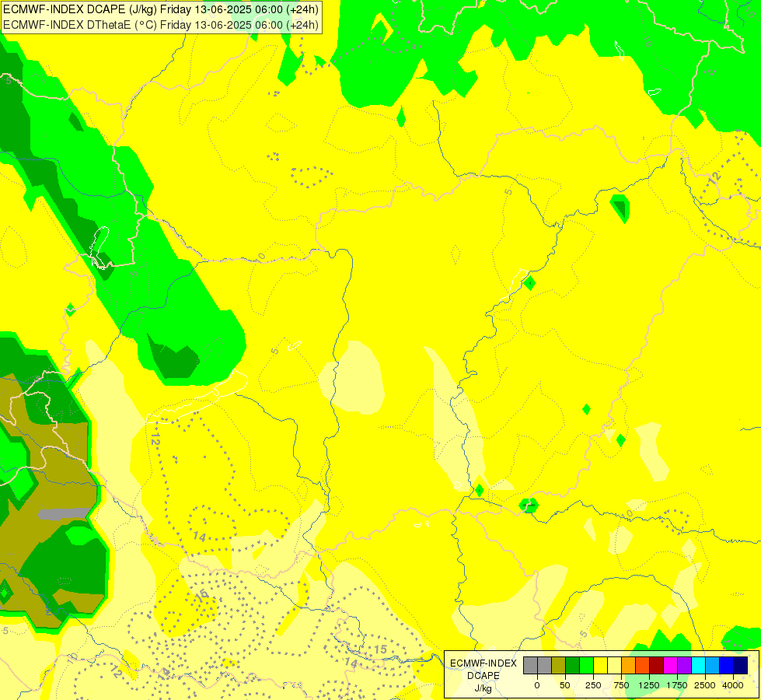Pick the light orange legend swatch

pos(629,666)
